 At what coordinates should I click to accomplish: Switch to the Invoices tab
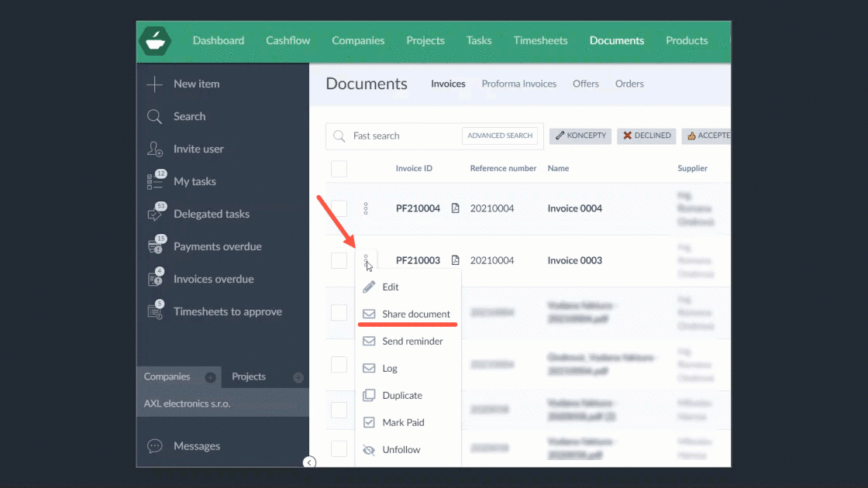(448, 84)
